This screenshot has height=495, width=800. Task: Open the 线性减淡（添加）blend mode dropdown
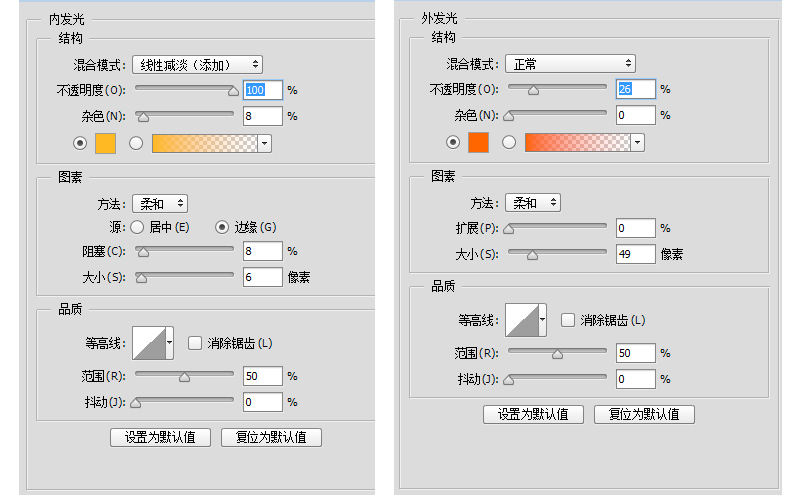click(197, 65)
